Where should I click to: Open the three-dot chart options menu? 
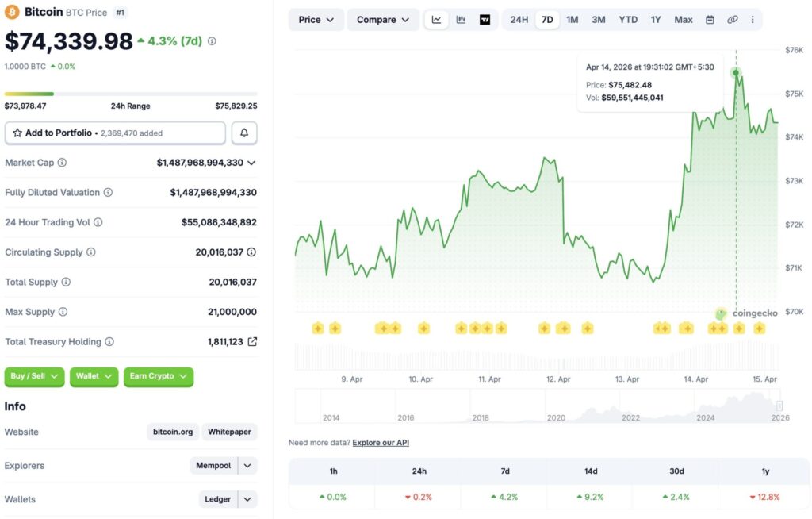coord(752,19)
